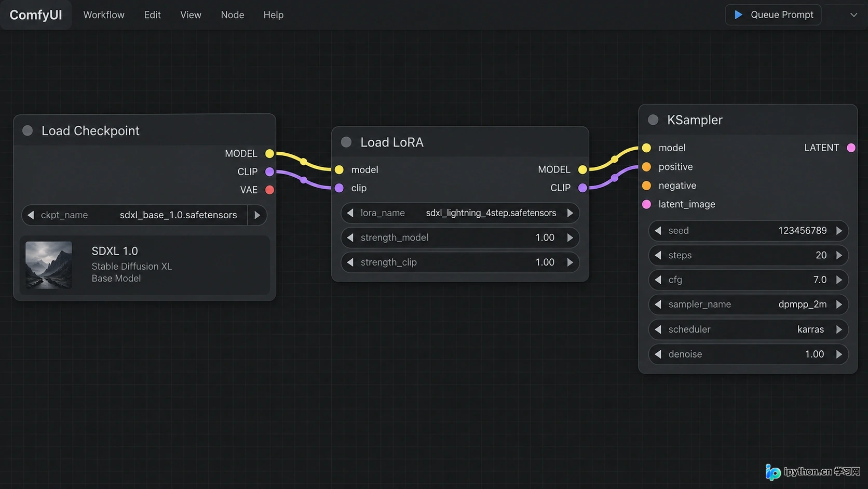Open the scheduler karras selector
Screen dimensions: 868x489
point(748,329)
